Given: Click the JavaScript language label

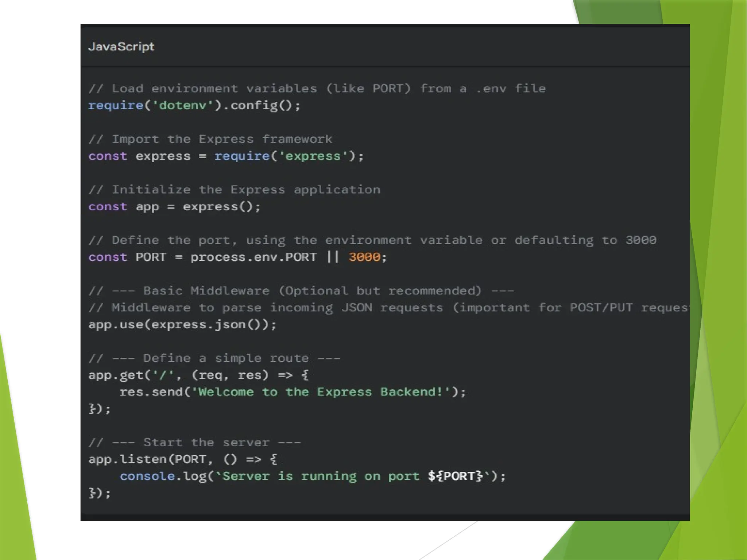Looking at the screenshot, I should (121, 47).
